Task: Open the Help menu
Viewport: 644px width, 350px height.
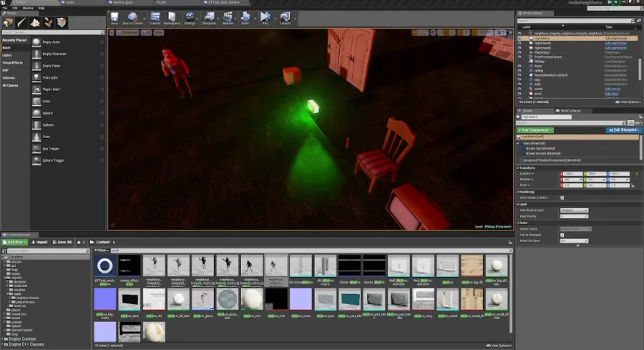Action: click(42, 8)
